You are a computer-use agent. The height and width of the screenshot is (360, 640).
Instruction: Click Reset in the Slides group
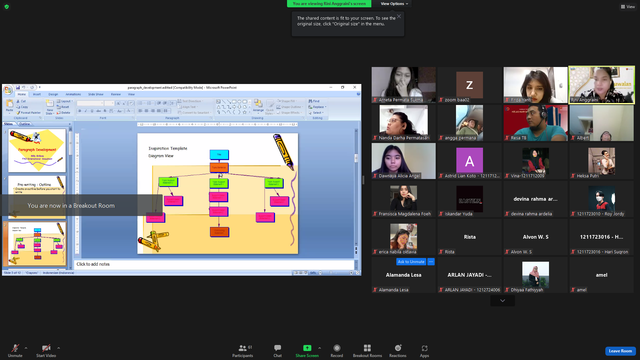click(x=63, y=107)
